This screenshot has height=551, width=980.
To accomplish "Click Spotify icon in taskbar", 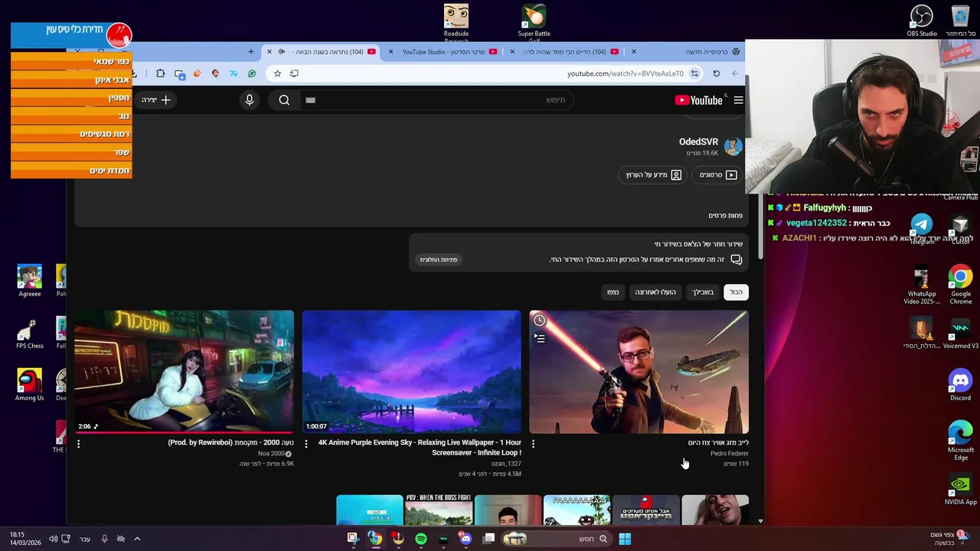I will (420, 539).
